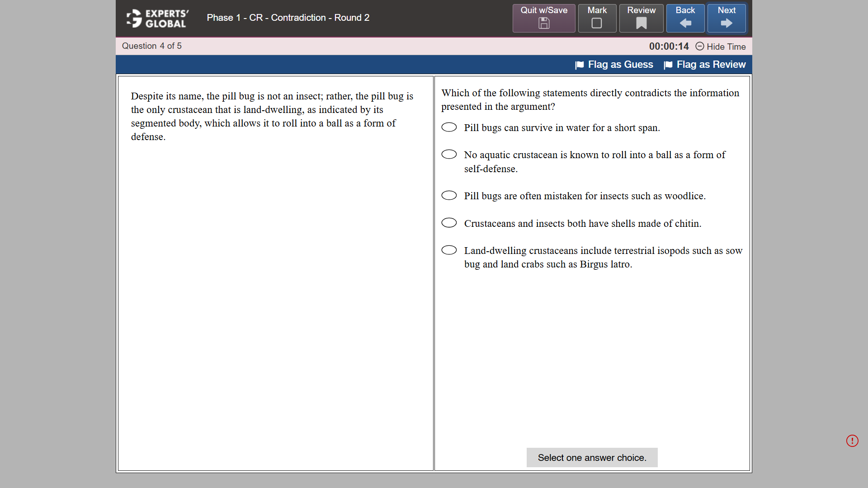
Task: Click the Flag as Guess flag icon
Action: (579, 65)
